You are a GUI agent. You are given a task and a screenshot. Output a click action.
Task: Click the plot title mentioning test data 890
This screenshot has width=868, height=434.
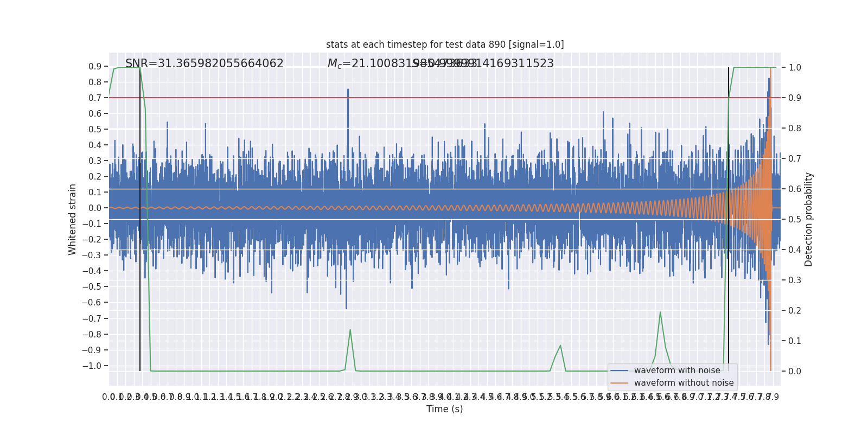445,44
